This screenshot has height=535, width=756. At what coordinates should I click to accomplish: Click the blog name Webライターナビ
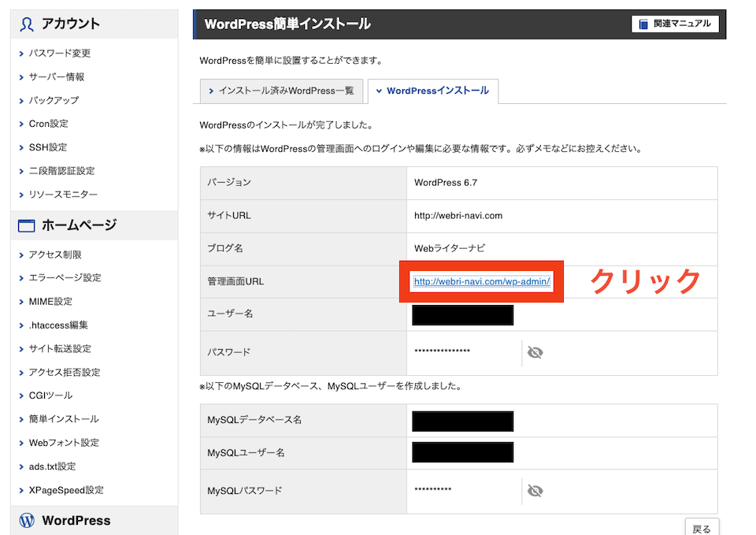450,248
